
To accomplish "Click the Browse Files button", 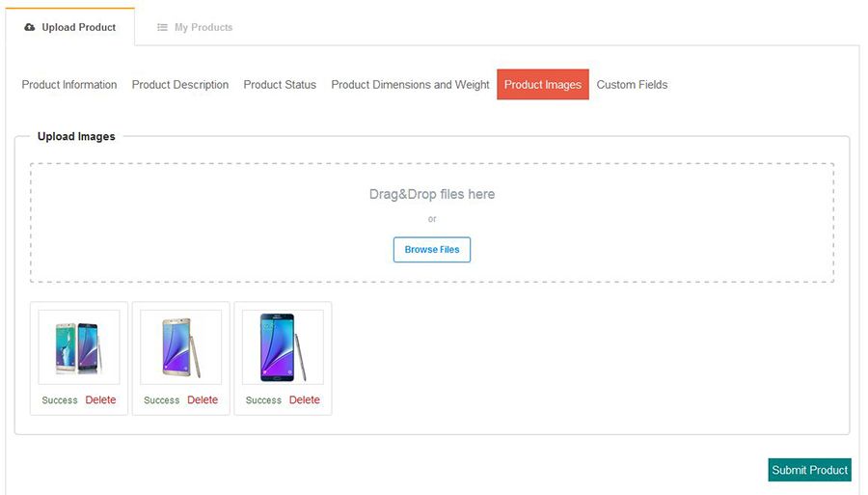I will (x=432, y=250).
